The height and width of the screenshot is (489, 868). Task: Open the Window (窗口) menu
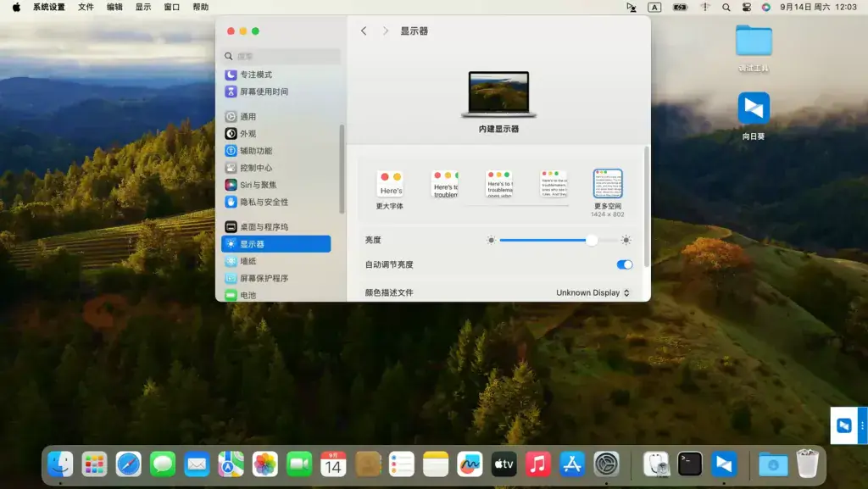pyautogui.click(x=171, y=7)
